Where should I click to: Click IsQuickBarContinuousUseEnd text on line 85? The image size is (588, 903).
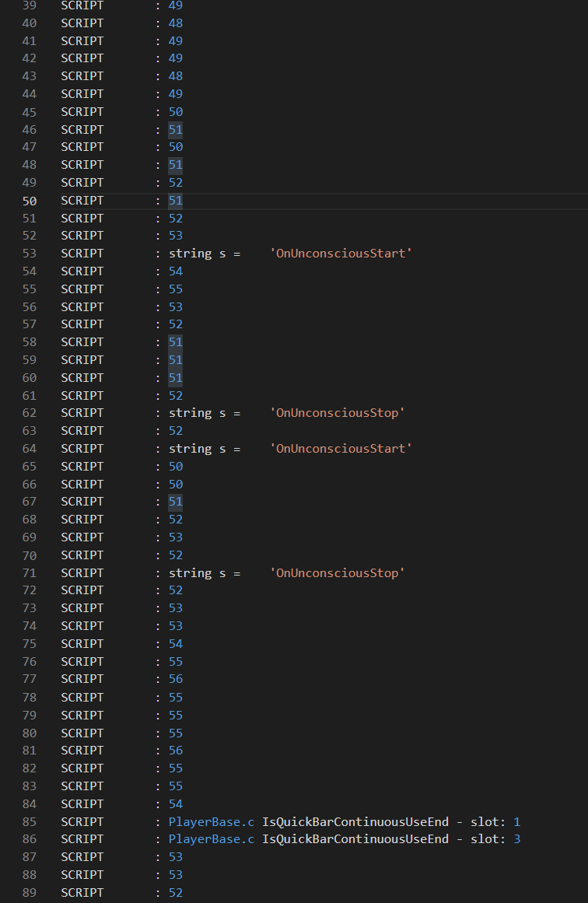pos(355,822)
